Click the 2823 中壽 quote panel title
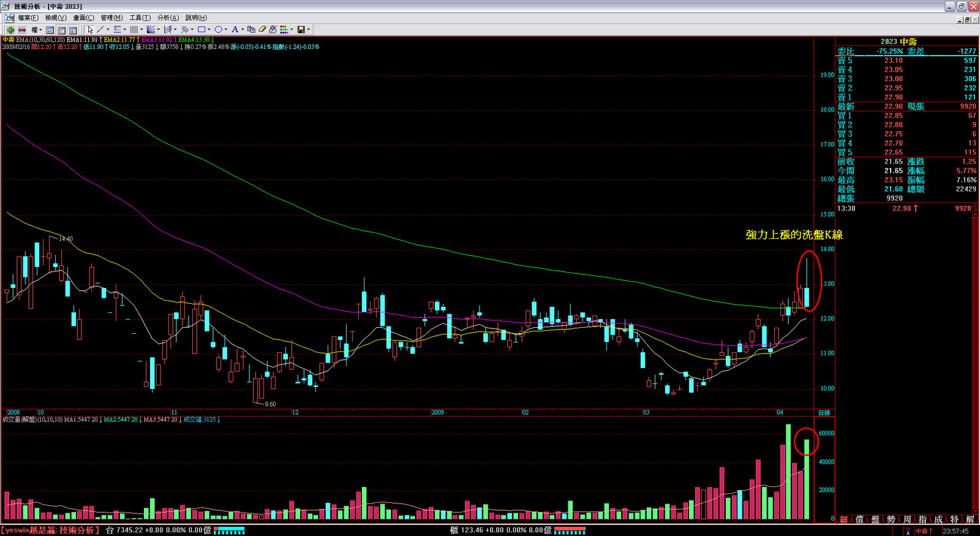 coord(899,42)
